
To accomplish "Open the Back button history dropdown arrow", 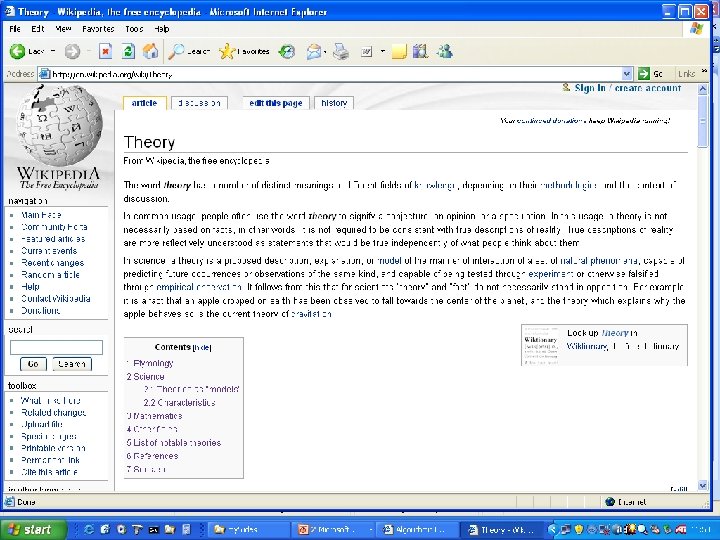I will click(53, 51).
